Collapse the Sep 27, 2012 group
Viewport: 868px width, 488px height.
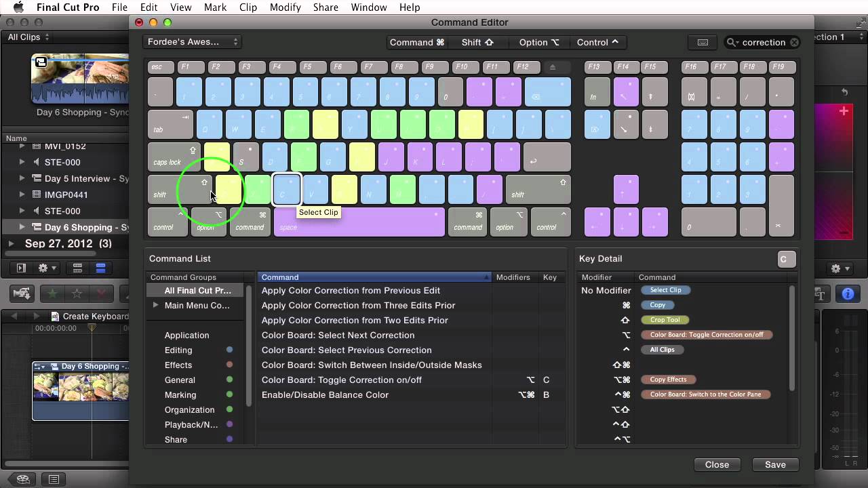coord(11,243)
